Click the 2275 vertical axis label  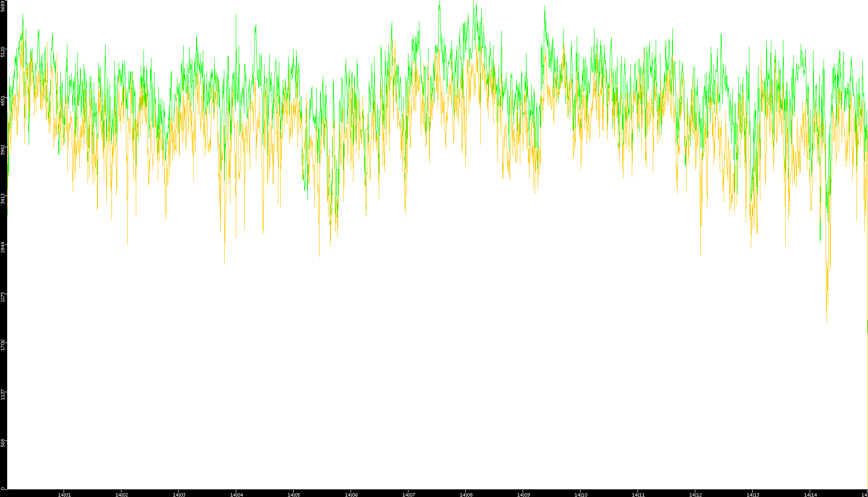(x=3, y=297)
